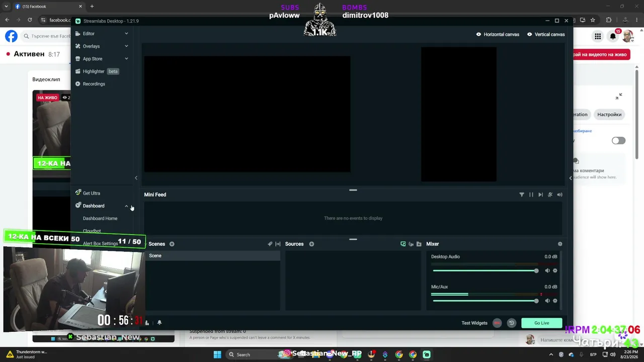This screenshot has width=644, height=362.
Task: Expand the Editor menu chevron
Action: pos(126,34)
